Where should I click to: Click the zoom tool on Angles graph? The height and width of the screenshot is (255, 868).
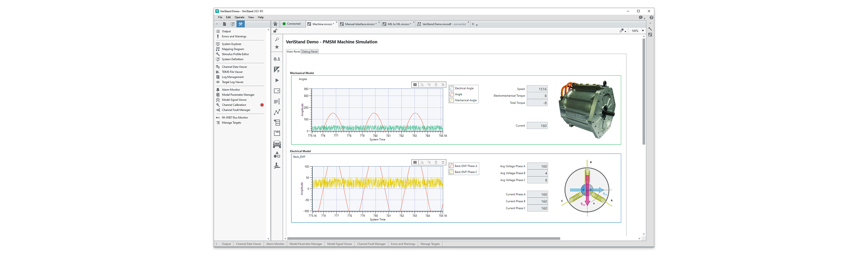[422, 85]
